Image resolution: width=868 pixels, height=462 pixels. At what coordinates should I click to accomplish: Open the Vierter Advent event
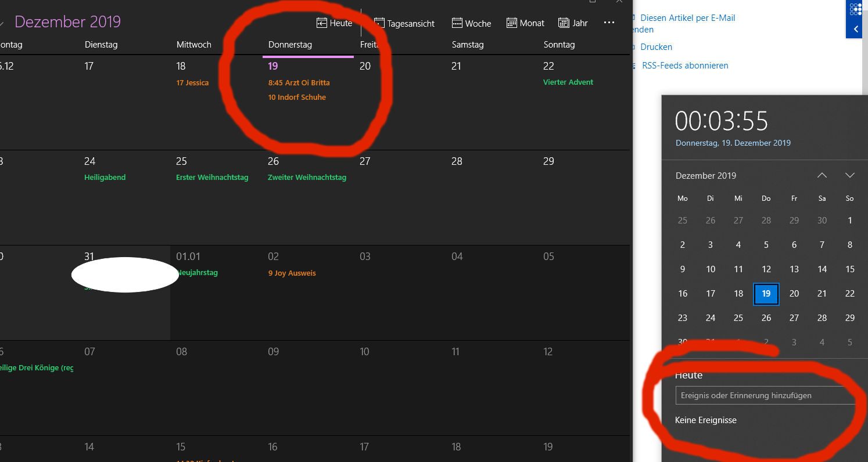point(568,82)
